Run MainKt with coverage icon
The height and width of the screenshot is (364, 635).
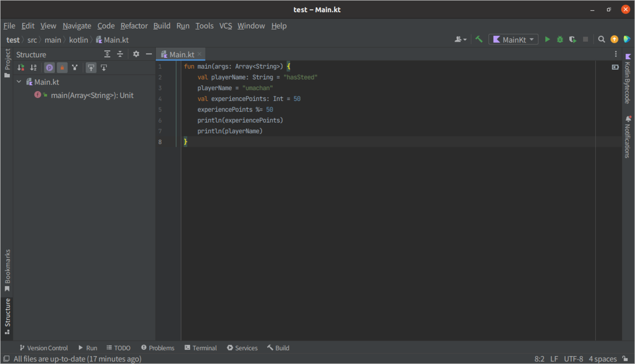pyautogui.click(x=573, y=40)
